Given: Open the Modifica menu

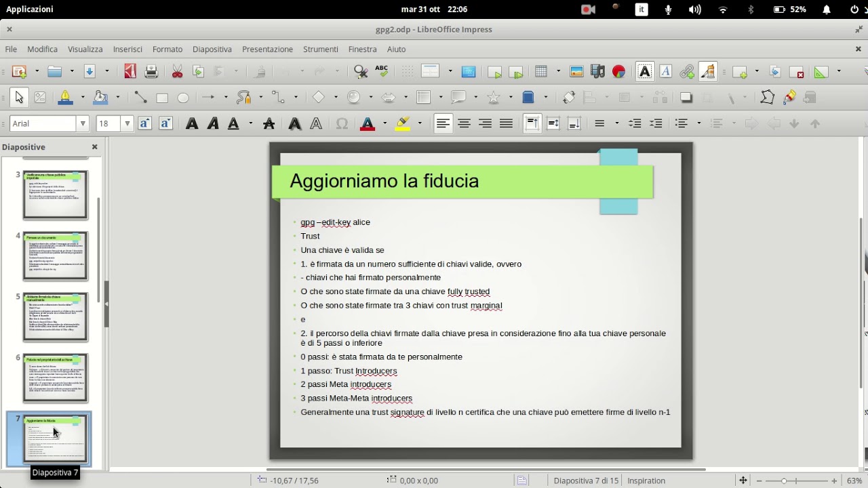Looking at the screenshot, I should (x=43, y=49).
